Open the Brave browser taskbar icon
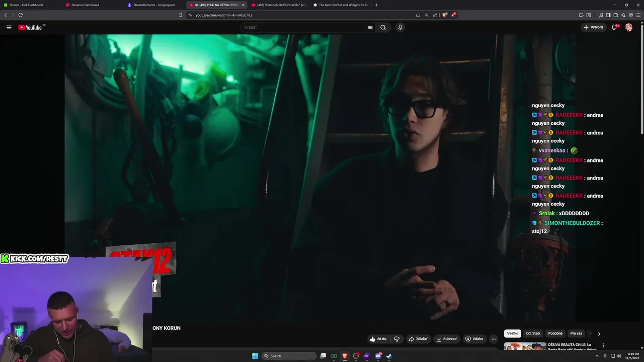The height and width of the screenshot is (362, 644). (x=345, y=356)
